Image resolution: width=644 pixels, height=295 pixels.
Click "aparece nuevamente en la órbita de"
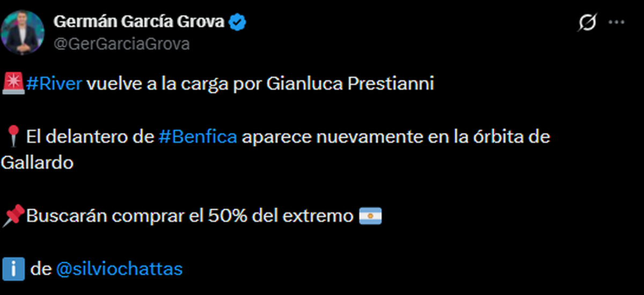pyautogui.click(x=396, y=137)
